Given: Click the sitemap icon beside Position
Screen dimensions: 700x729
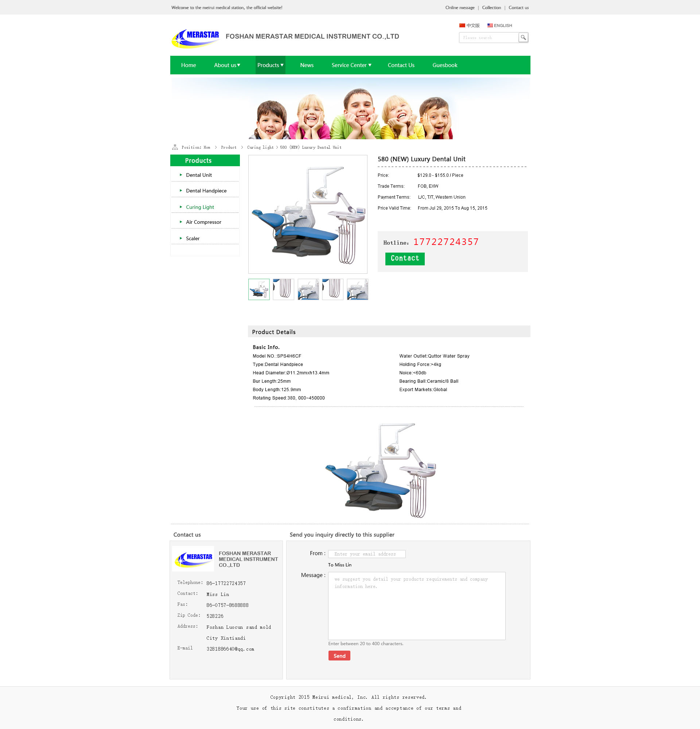Looking at the screenshot, I should point(175,147).
